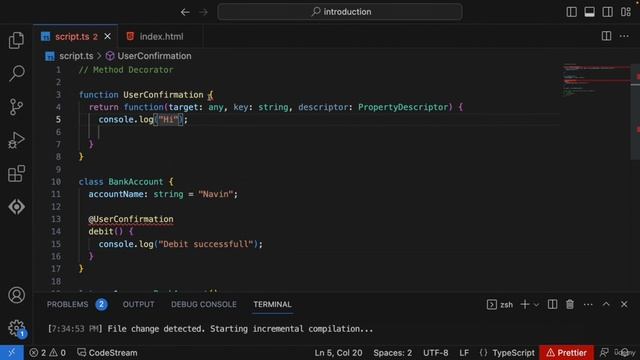Click the @UserConfirmation decorator text
The height and width of the screenshot is (360, 640).
coord(131,219)
